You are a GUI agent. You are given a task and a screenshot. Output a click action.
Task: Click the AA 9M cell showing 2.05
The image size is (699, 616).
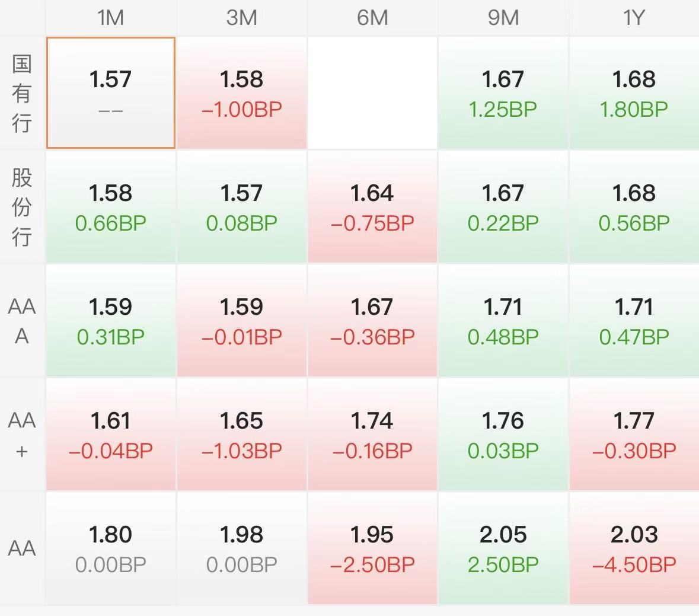tap(503, 548)
